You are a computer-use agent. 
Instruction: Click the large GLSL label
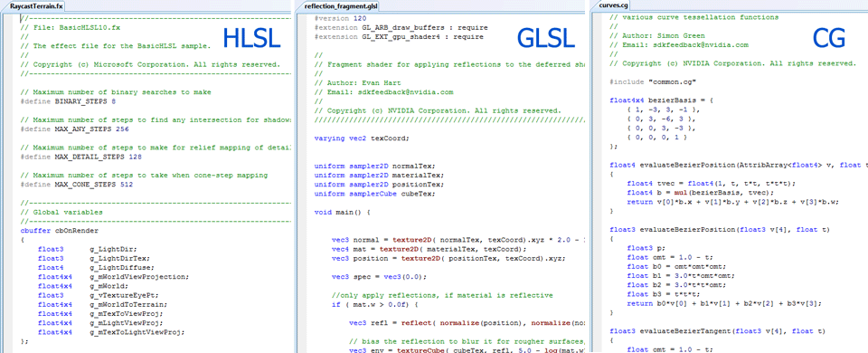point(545,38)
